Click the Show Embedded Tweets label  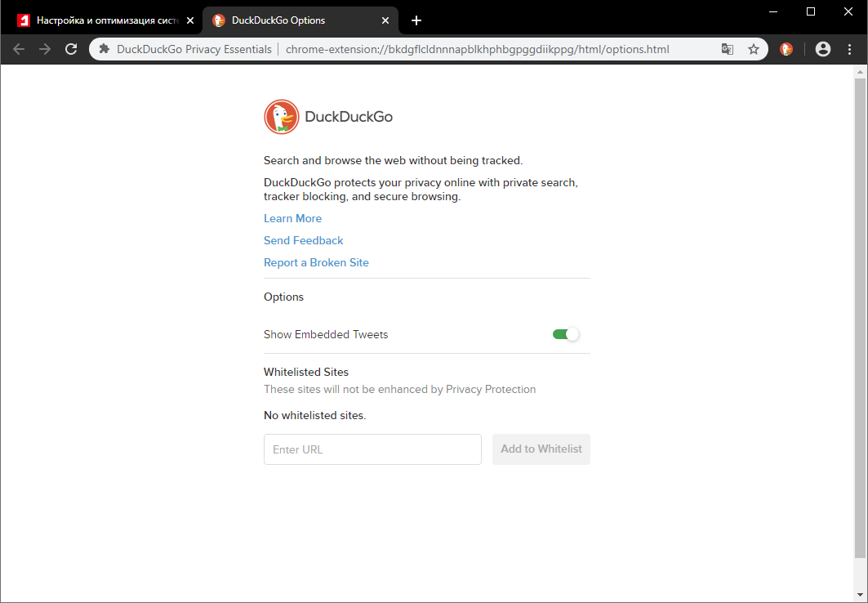tap(326, 334)
